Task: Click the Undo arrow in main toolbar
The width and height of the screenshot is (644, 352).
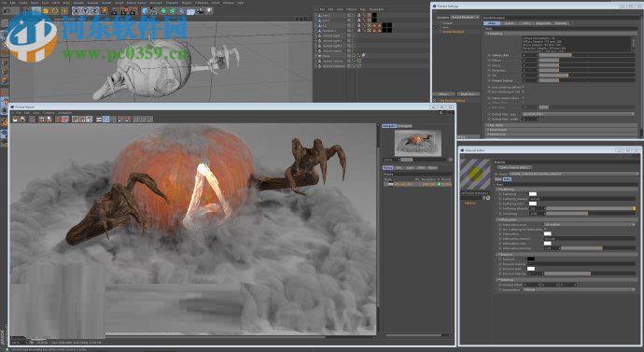Action: point(7,11)
